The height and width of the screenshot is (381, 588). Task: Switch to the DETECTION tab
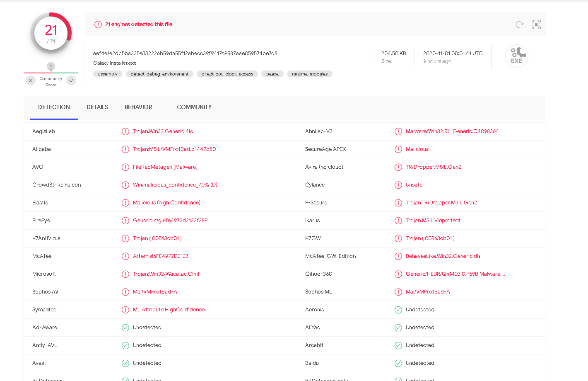(x=54, y=107)
